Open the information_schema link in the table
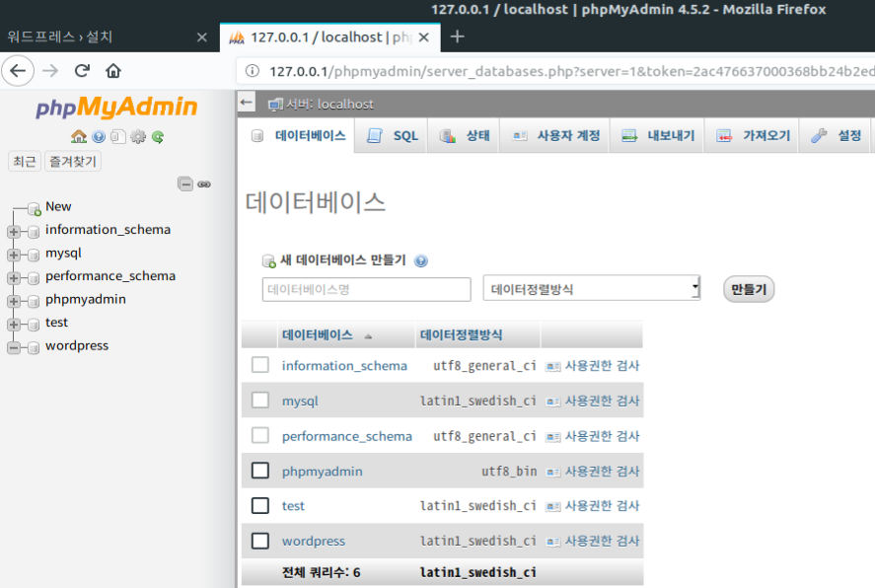Screen dimensions: 875x588 (344, 365)
